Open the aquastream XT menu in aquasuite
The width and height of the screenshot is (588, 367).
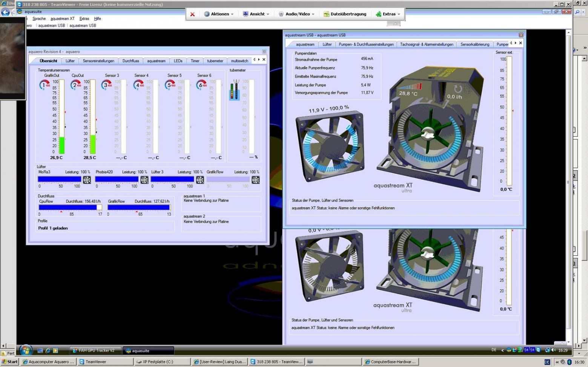63,18
